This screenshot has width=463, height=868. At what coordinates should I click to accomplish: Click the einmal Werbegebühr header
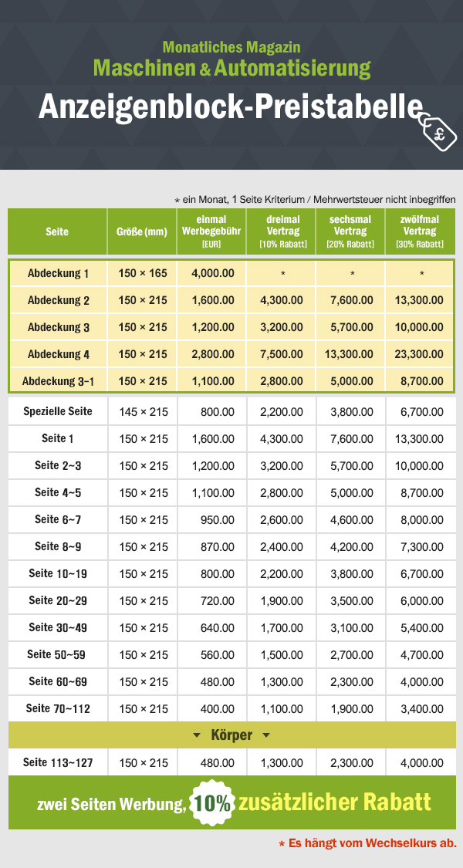[211, 231]
